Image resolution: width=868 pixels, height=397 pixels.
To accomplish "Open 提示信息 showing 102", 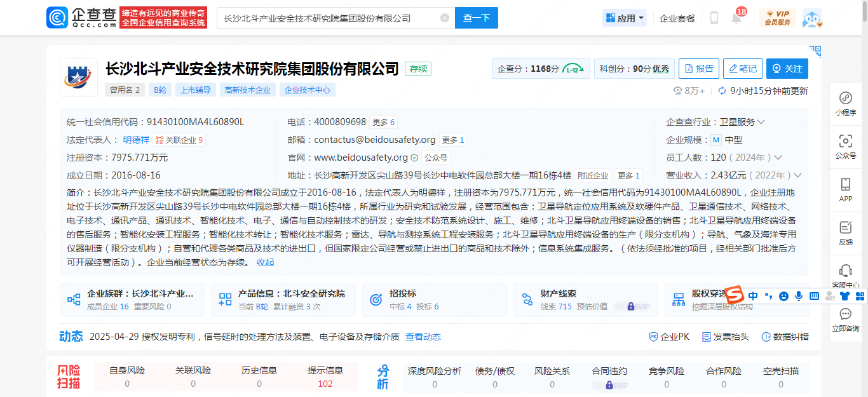I will coord(325,377).
